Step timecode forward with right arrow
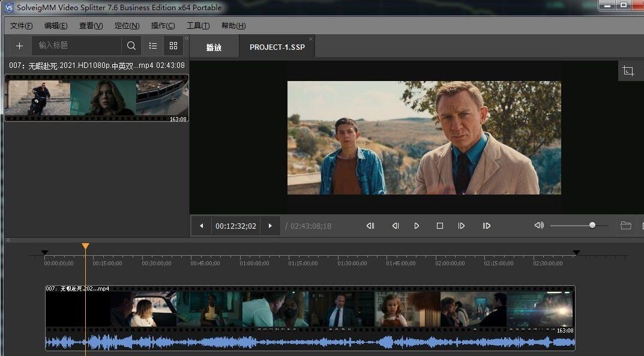Viewport: 644px width, 356px height. point(270,226)
